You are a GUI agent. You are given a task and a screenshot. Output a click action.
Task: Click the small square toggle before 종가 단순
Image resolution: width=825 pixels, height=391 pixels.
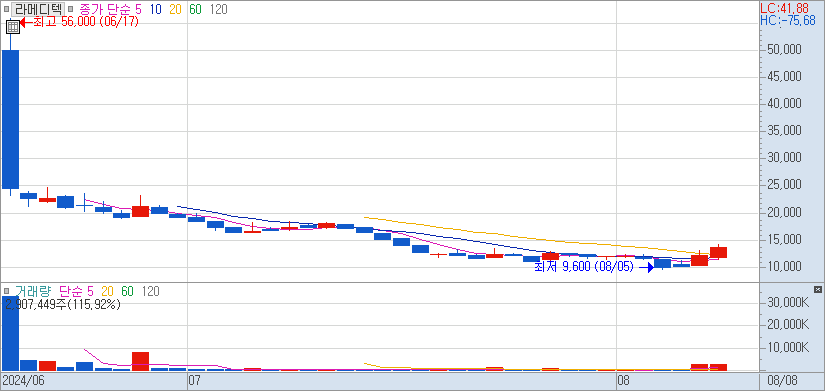(x=71, y=9)
